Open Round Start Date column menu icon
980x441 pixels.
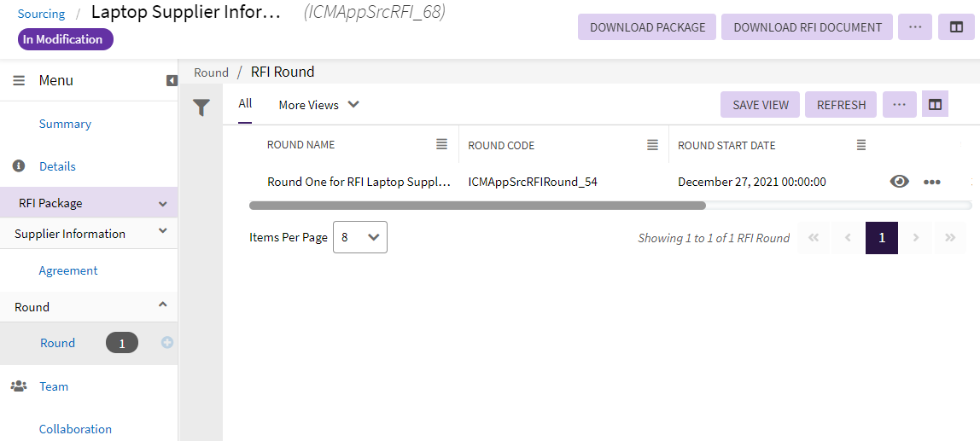click(861, 144)
